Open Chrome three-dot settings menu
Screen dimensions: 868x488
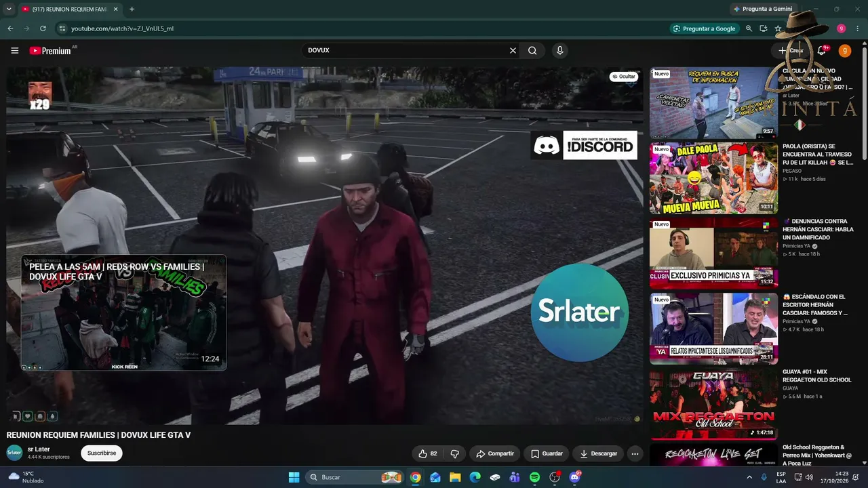[858, 28]
